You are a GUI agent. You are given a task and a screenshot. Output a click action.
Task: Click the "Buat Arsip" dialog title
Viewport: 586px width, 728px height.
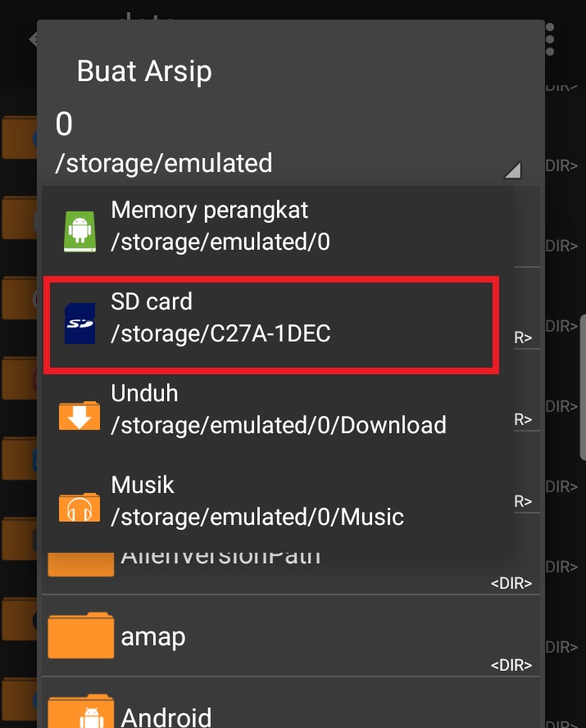144,71
